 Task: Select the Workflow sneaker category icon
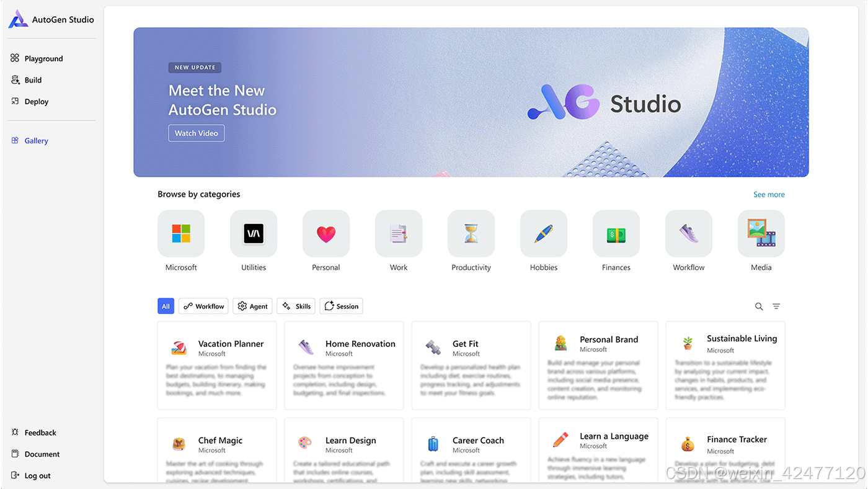point(689,233)
